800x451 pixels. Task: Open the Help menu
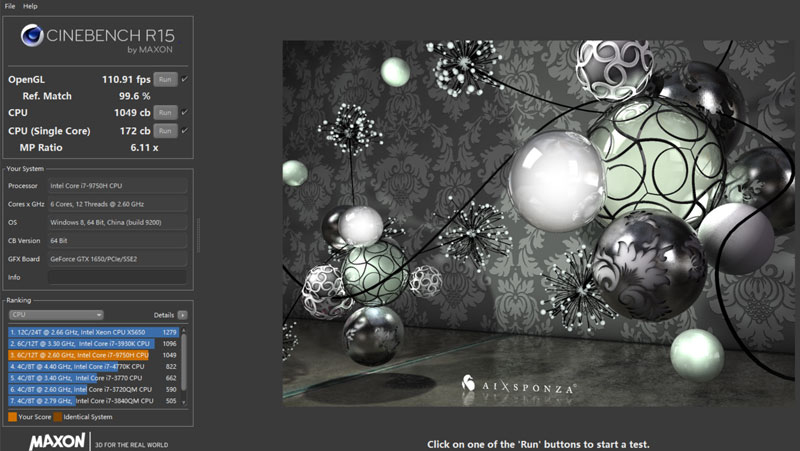[x=30, y=6]
